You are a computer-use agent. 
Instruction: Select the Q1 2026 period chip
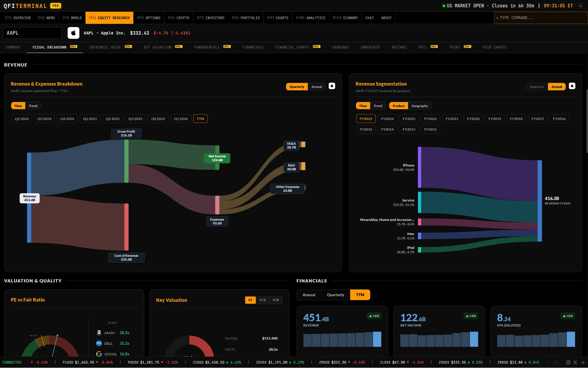point(181,119)
